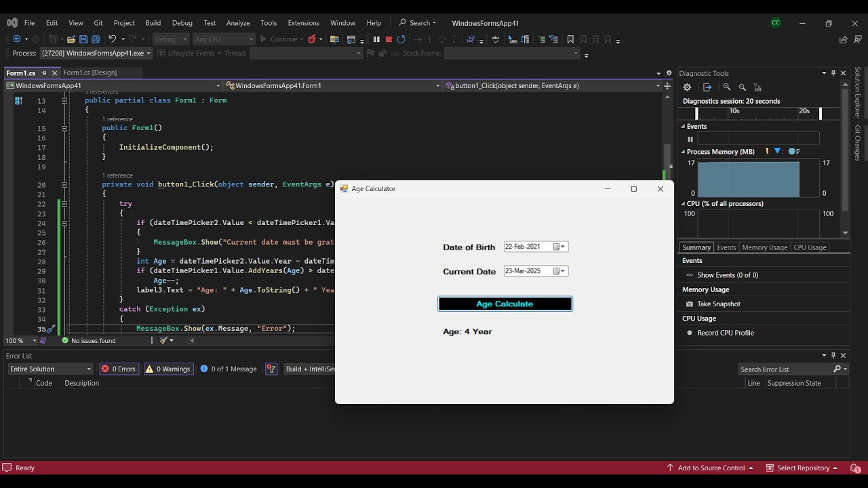The image size is (868, 488).
Task: Restart the debugging session
Action: [401, 39]
